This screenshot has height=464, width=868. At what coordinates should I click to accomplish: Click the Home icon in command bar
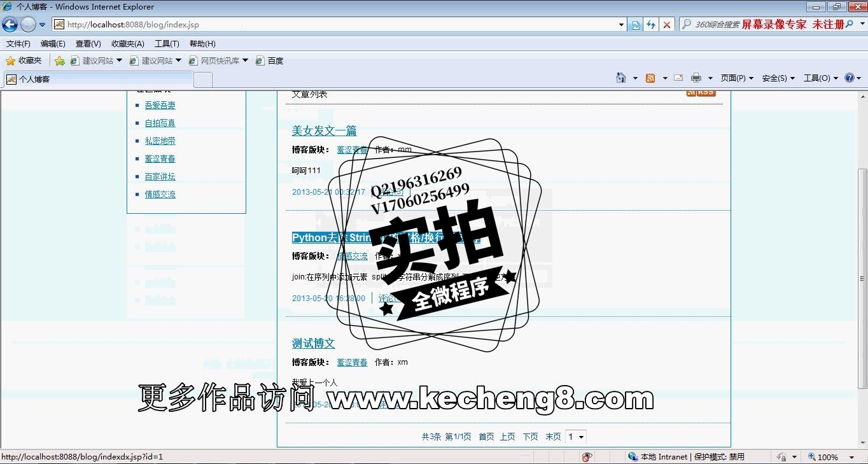point(621,78)
